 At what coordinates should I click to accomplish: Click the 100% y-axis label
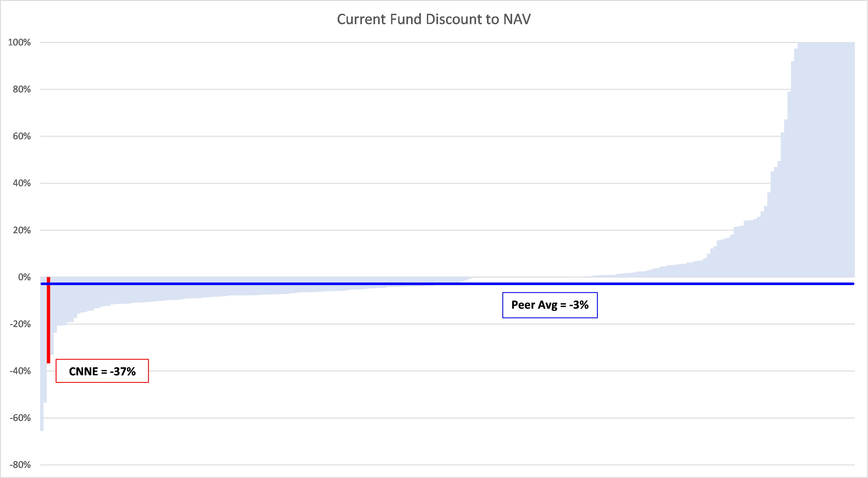coord(19,42)
